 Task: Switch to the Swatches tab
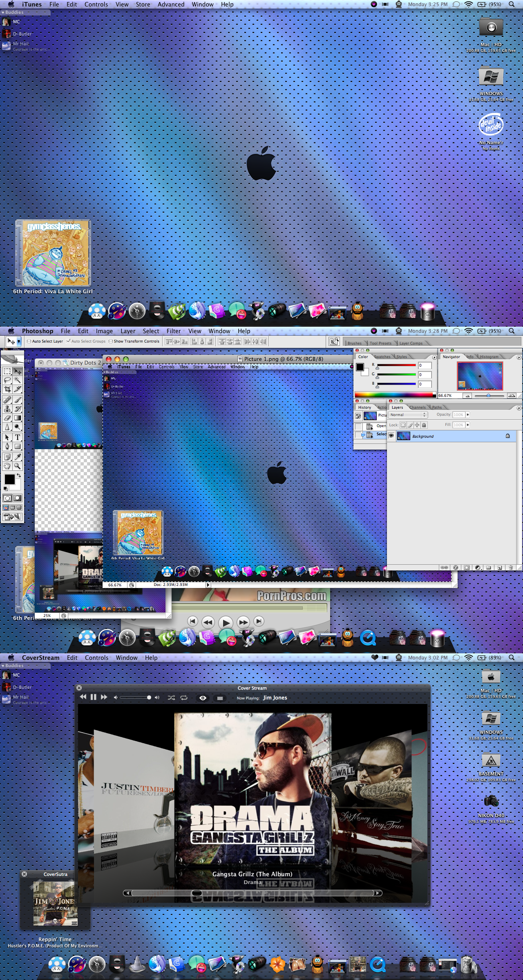(x=382, y=357)
